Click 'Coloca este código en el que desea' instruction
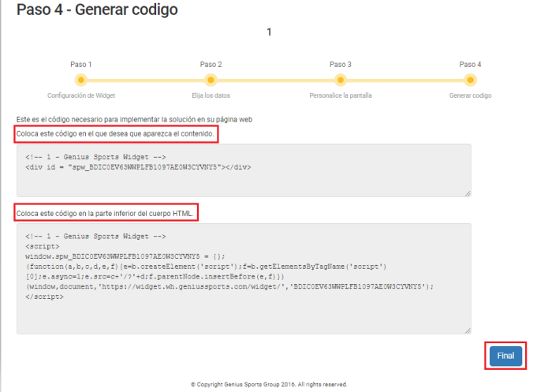Viewport: 533px width, 392px height. pos(115,133)
